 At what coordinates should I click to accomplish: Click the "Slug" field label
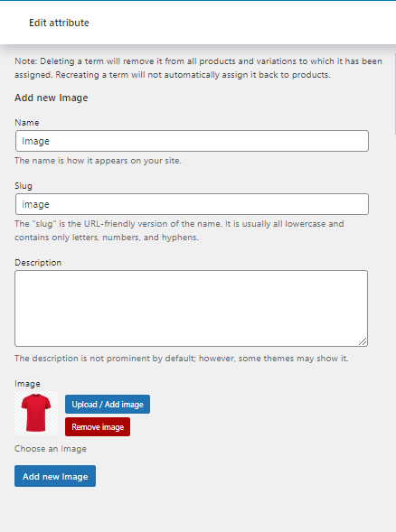[24, 186]
